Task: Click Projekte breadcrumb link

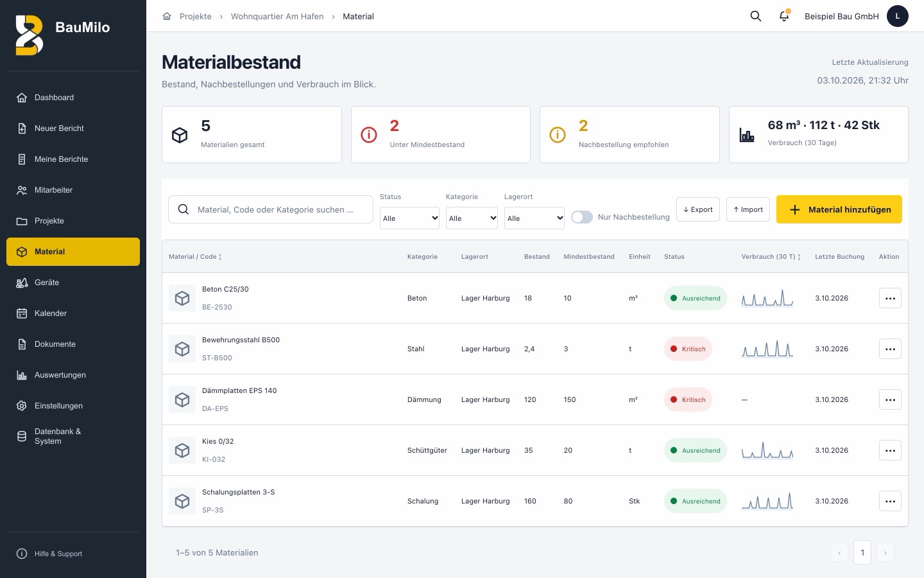Action: click(x=196, y=16)
